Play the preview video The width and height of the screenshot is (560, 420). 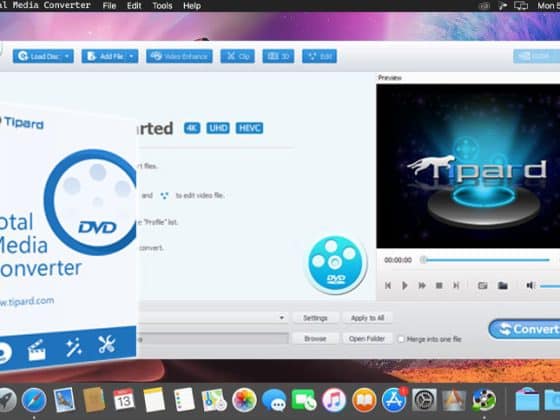(405, 285)
